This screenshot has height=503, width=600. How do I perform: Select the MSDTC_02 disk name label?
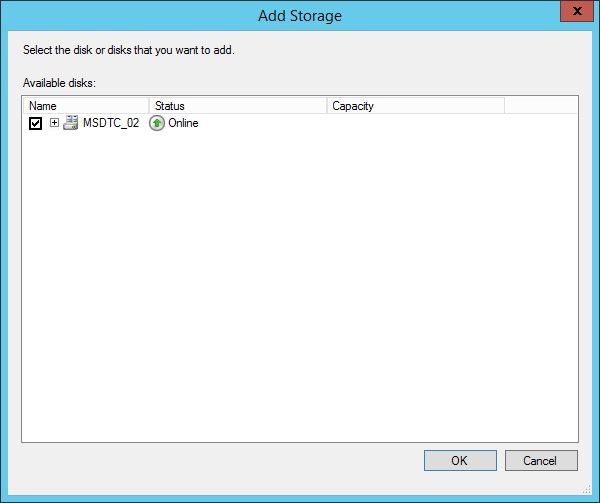pos(111,123)
